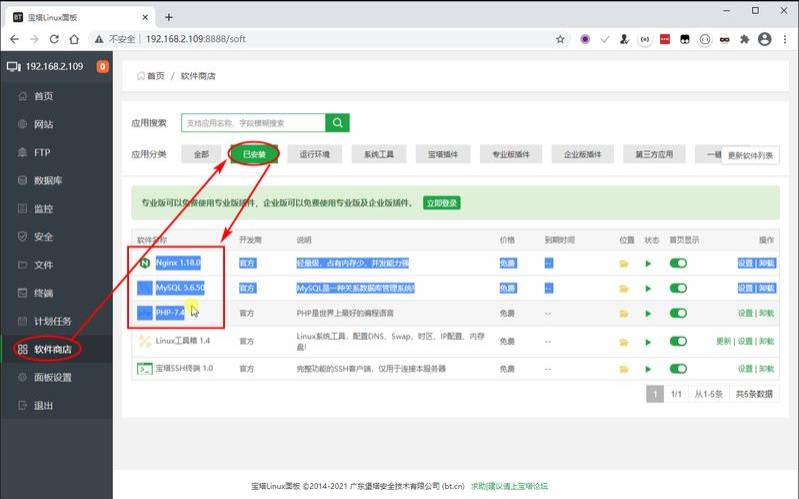Select the 宝塔插件 category tab

coord(443,154)
